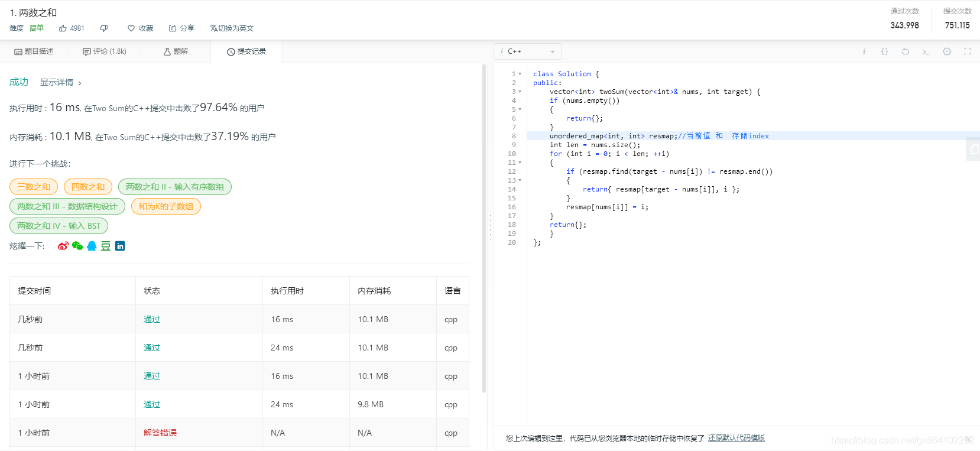
Task: Open the 评论 (1.8k) tab
Action: click(105, 51)
